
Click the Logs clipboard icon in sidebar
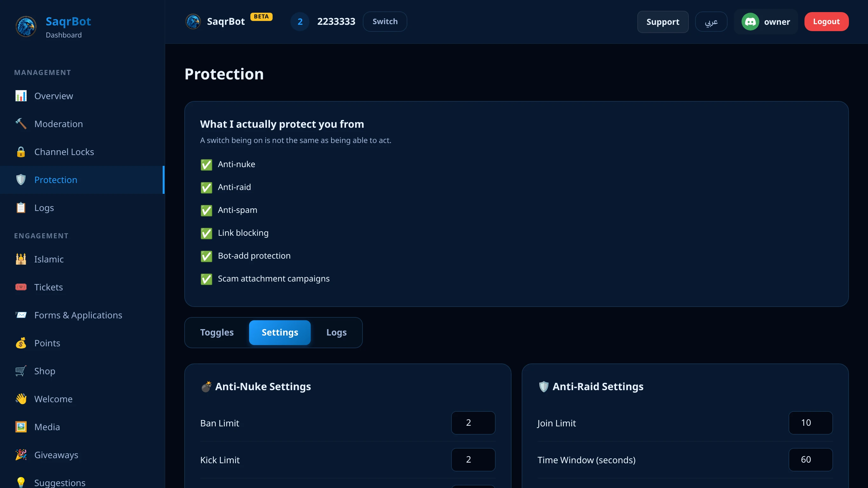click(x=21, y=208)
